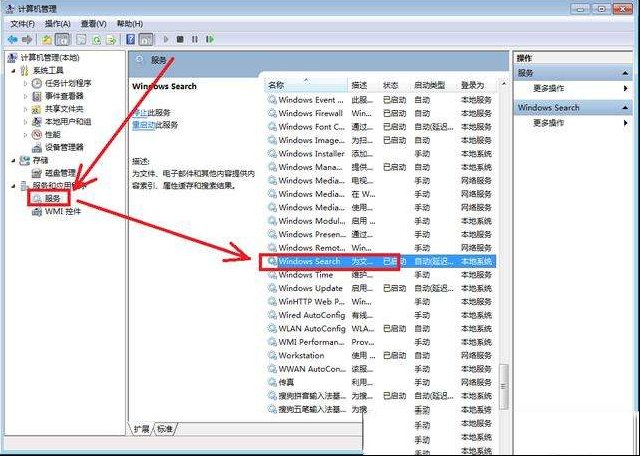This screenshot has width=640, height=456.
Task: Click the Refresh toolbar icon
Action: 96,39
